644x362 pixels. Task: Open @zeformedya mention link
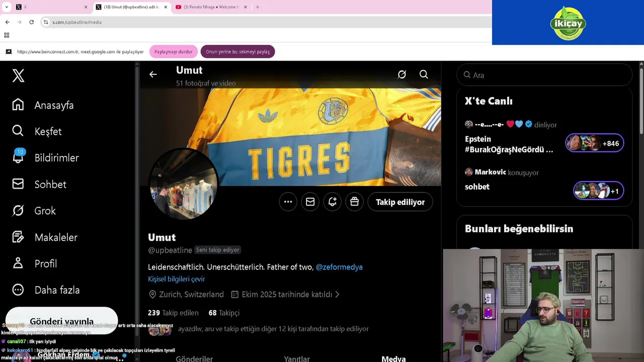(x=339, y=267)
